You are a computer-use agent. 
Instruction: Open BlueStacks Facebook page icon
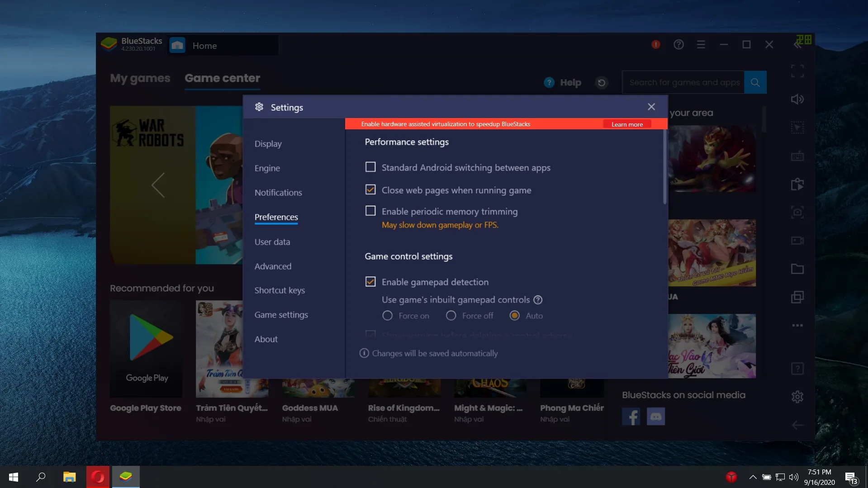tap(631, 417)
